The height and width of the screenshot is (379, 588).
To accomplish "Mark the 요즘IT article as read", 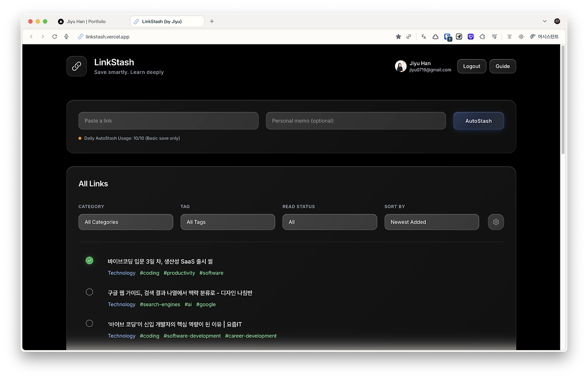I will [x=89, y=323].
